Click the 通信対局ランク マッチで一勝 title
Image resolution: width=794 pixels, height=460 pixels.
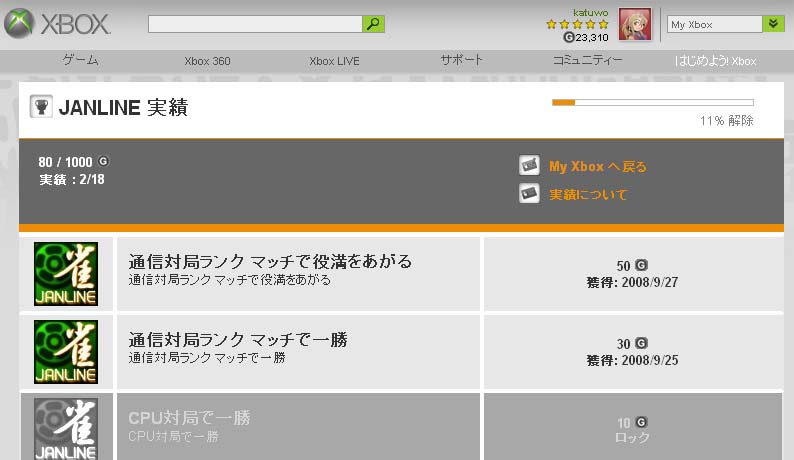pyautogui.click(x=238, y=339)
